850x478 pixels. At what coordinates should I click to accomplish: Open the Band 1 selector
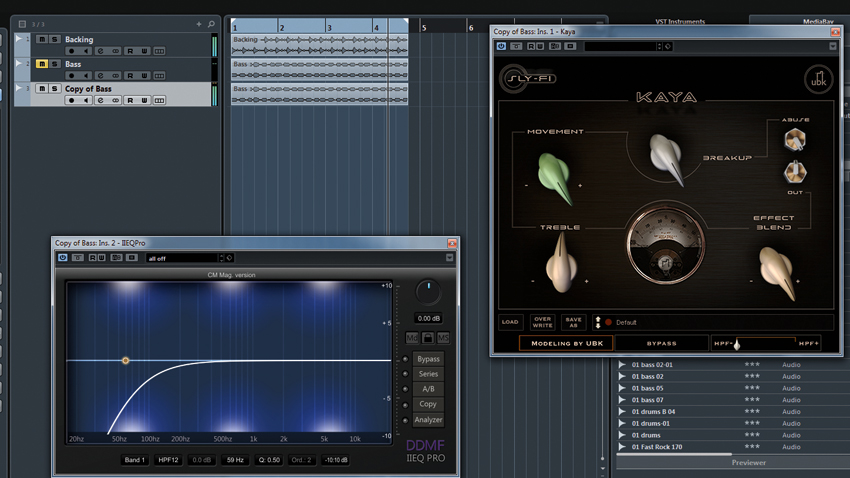pos(135,460)
